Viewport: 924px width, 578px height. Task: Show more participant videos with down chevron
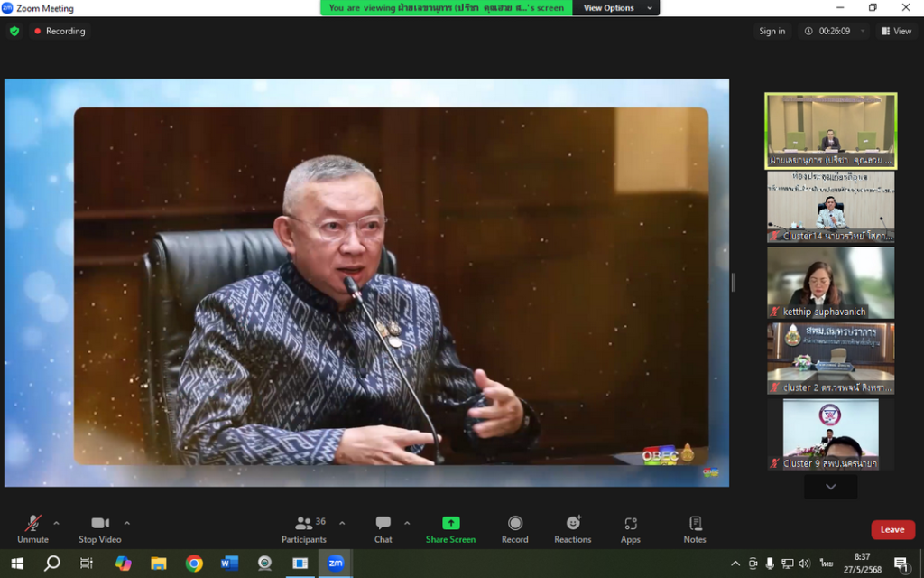(x=831, y=487)
